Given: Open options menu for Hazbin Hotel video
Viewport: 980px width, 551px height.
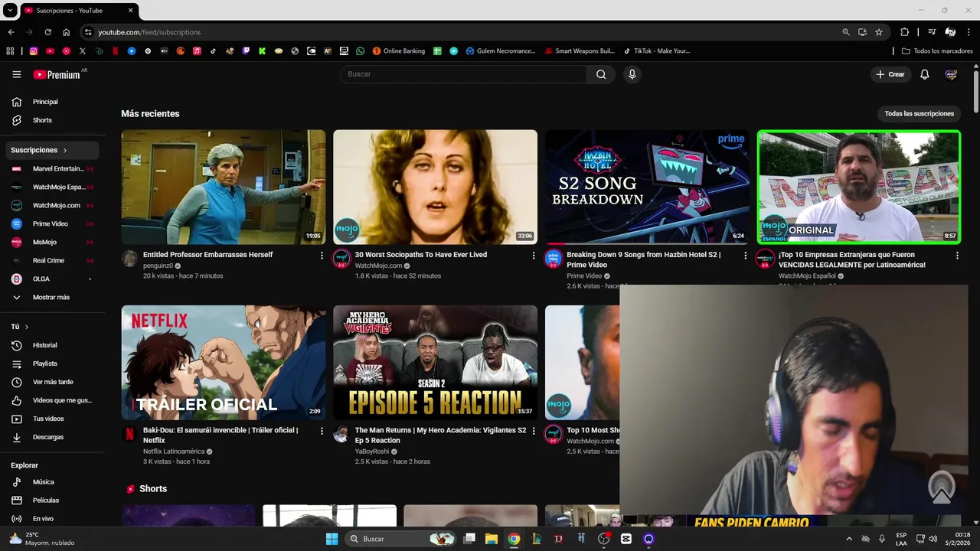Looking at the screenshot, I should pos(746,256).
